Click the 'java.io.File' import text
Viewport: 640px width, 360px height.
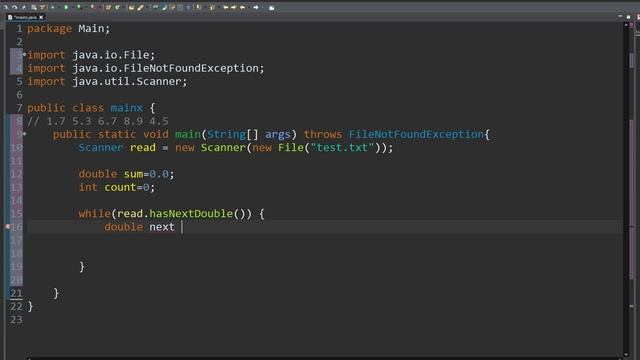point(110,55)
